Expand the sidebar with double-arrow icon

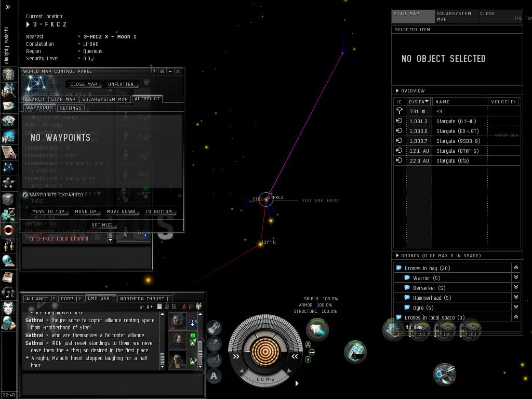click(8, 7)
